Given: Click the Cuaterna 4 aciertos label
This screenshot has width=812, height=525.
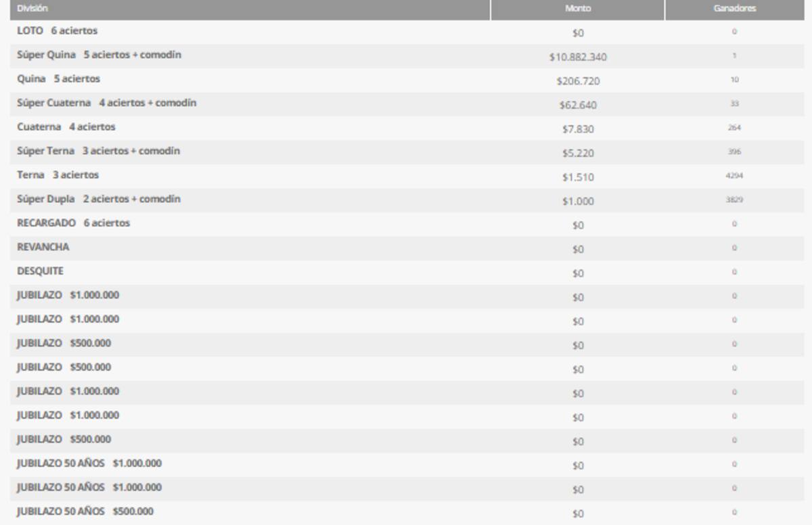Looking at the screenshot, I should pyautogui.click(x=66, y=127).
